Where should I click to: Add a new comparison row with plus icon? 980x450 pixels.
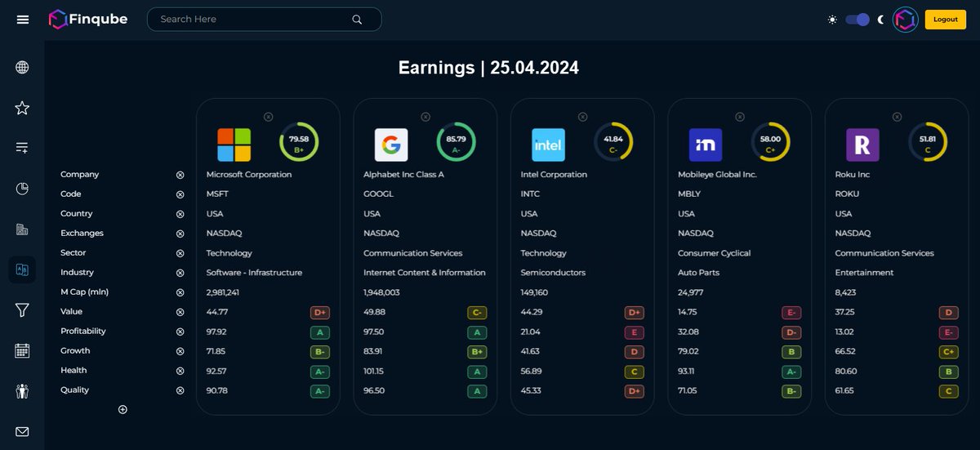tap(122, 409)
